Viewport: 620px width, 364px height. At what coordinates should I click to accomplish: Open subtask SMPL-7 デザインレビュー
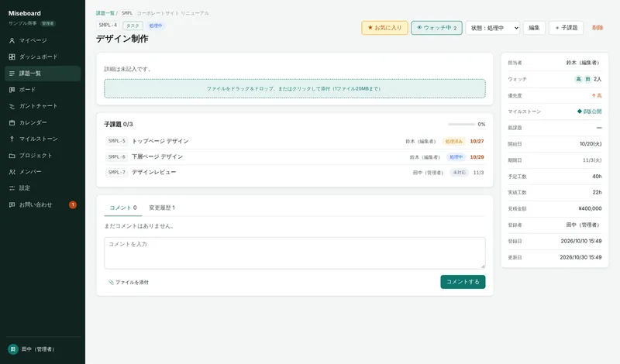tap(294, 173)
